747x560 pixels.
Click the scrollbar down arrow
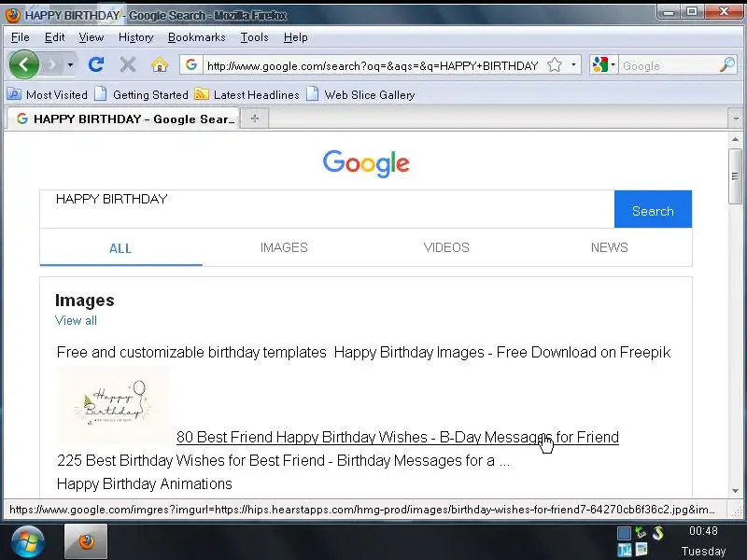click(735, 491)
